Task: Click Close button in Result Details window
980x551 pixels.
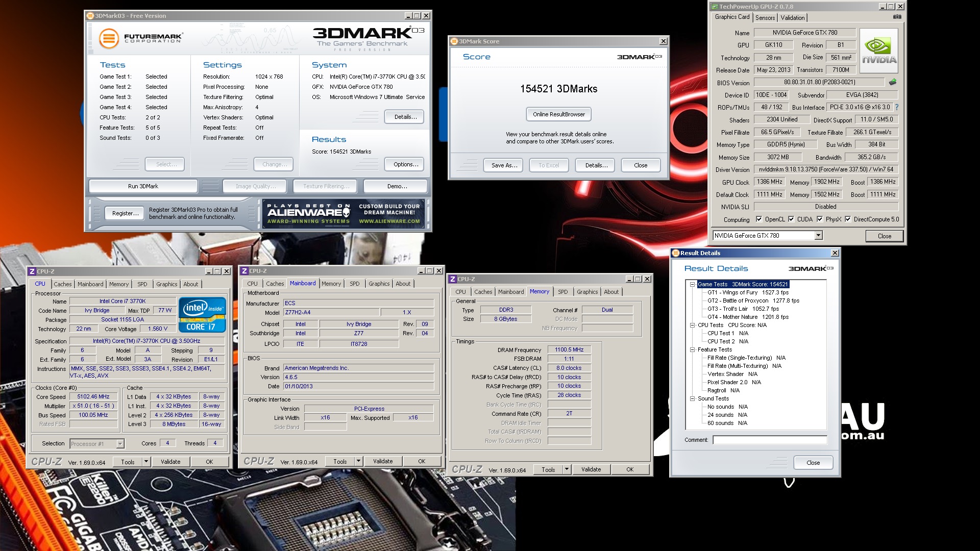Action: pyautogui.click(x=813, y=463)
